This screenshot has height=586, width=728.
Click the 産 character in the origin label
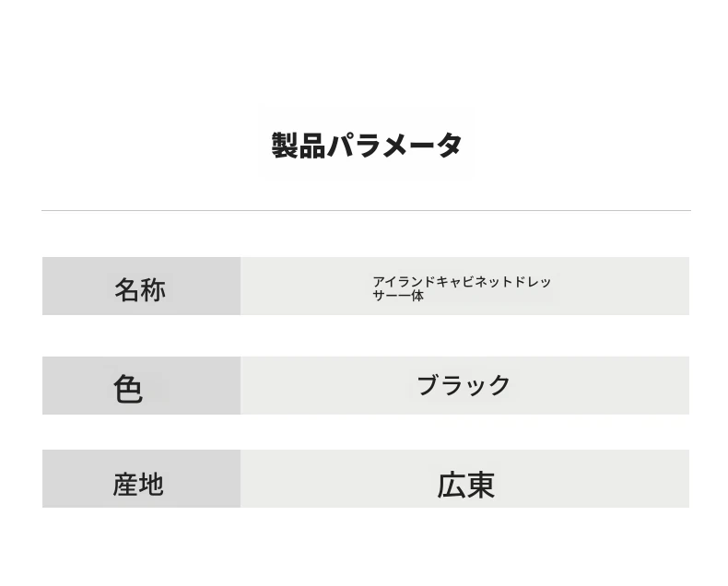pos(125,485)
